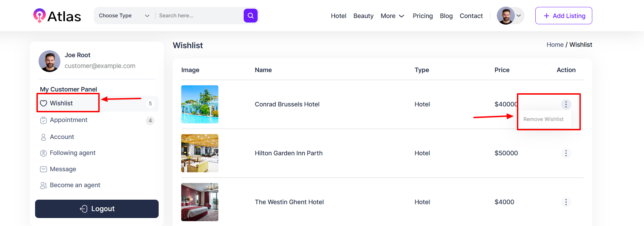Open the profile avatar dropdown in header
The height and width of the screenshot is (226, 644).
click(510, 16)
